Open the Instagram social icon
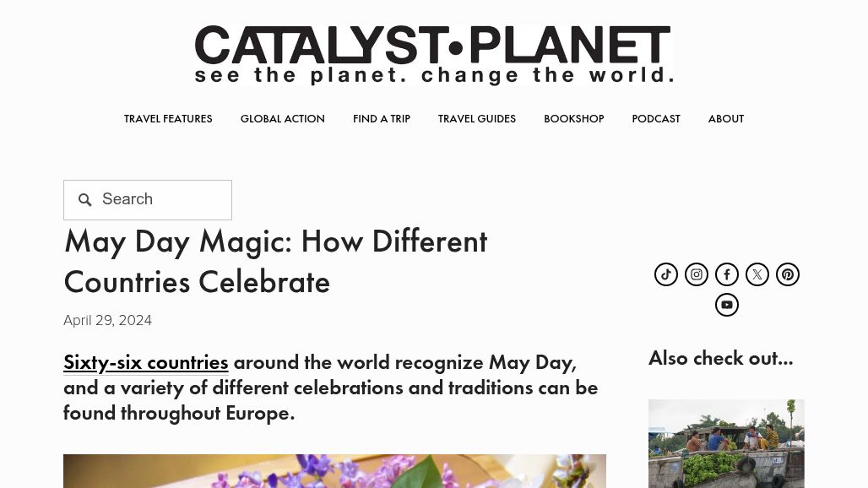The height and width of the screenshot is (488, 868). click(697, 274)
